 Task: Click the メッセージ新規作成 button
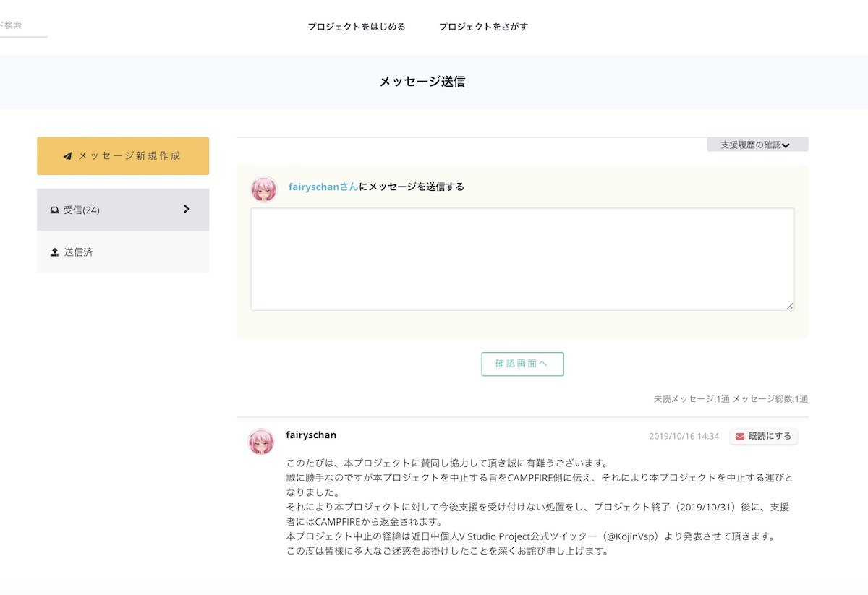coord(123,155)
